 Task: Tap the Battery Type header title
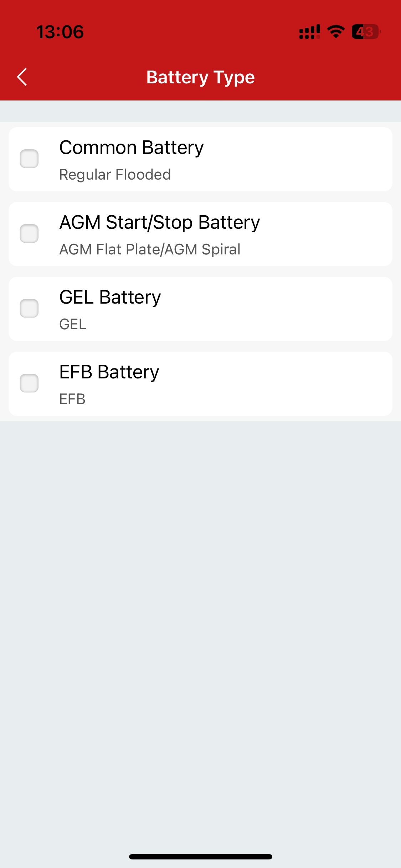pyautogui.click(x=201, y=77)
